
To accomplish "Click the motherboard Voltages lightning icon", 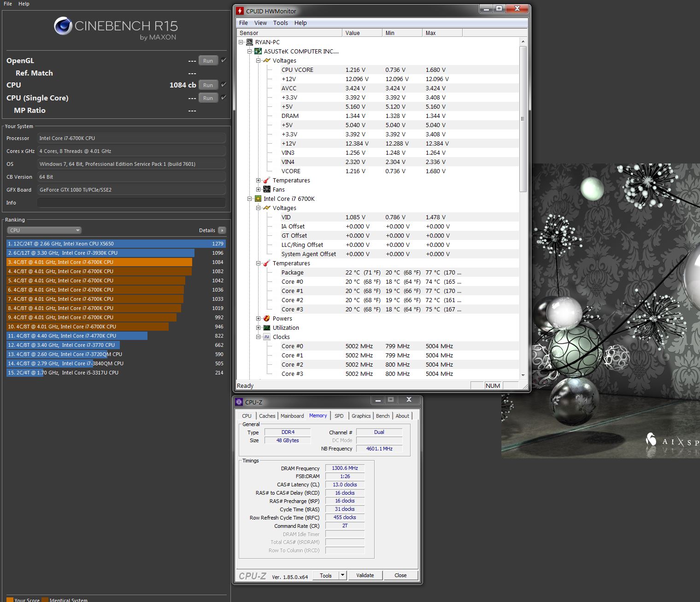I will point(267,60).
